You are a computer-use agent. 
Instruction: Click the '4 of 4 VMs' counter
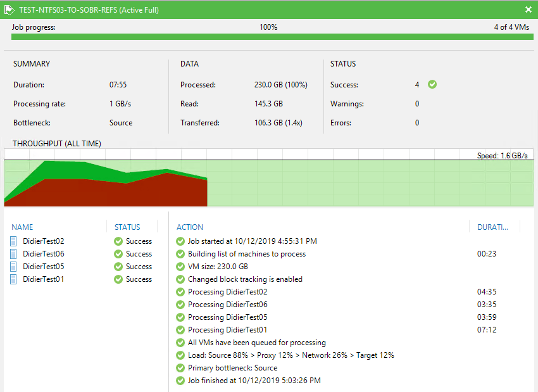pos(511,27)
